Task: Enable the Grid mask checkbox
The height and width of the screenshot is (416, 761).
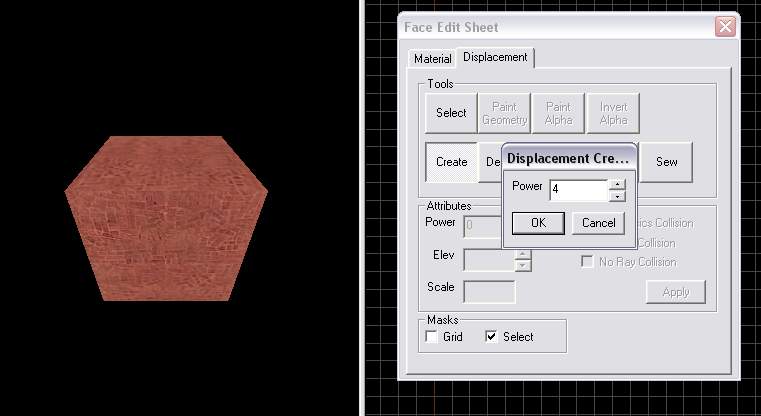Action: pos(432,337)
